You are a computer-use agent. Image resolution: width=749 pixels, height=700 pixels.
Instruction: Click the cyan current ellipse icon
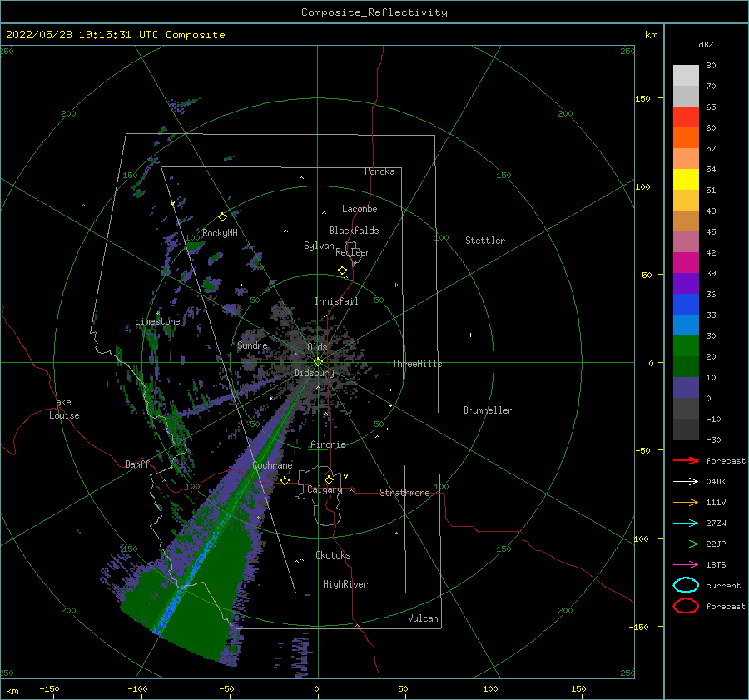point(686,585)
